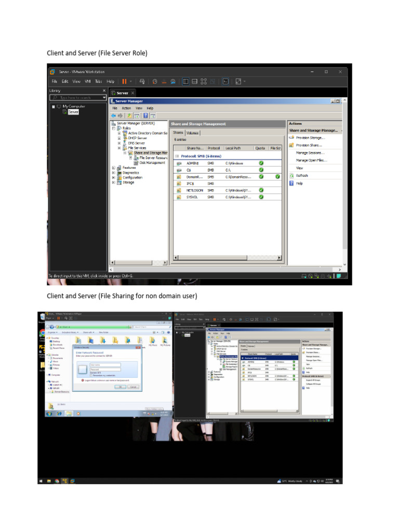Click User name field in Windows Security dialog

tap(105, 365)
